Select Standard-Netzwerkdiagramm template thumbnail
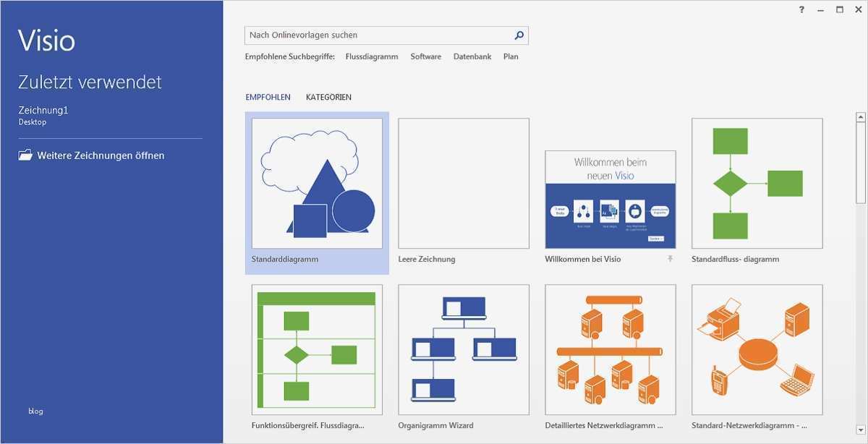This screenshot has height=444, width=868. (x=757, y=349)
